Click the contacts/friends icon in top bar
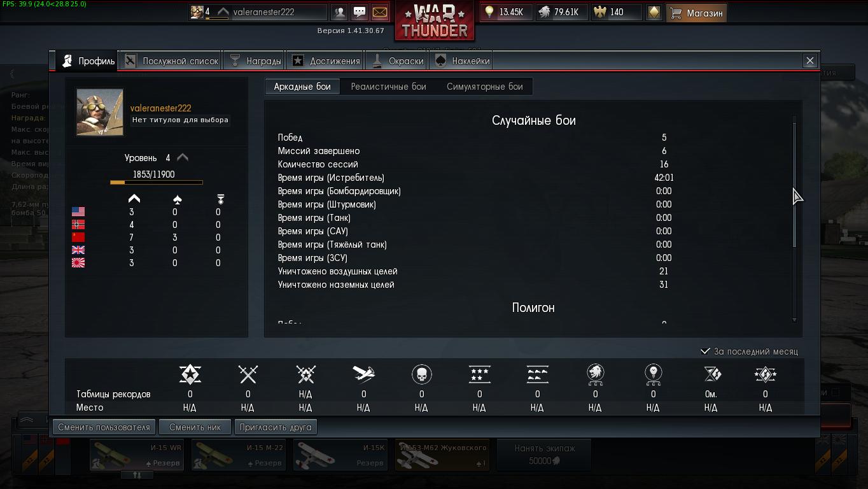 click(340, 12)
